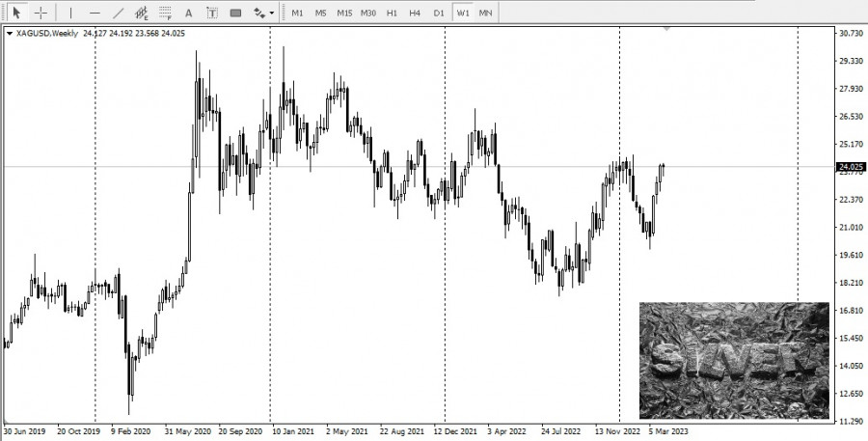The width and height of the screenshot is (868, 441).
Task: Select the cursor arrow tool
Action: pyautogui.click(x=16, y=13)
